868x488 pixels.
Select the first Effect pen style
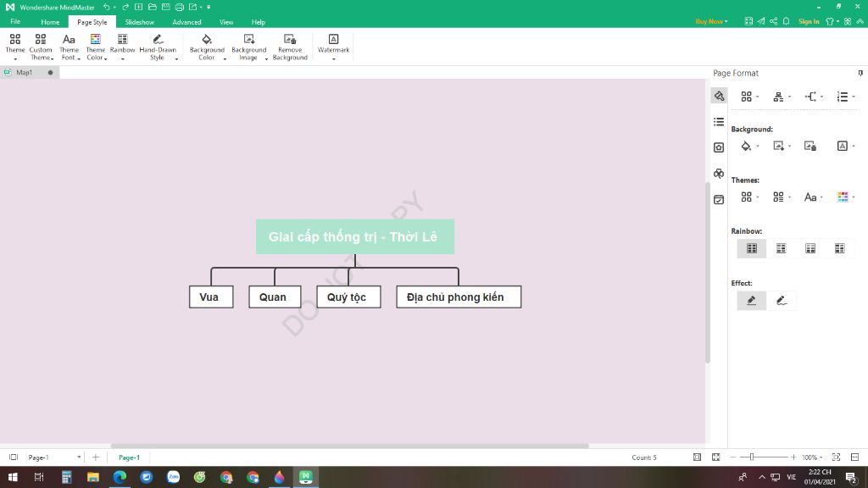(752, 301)
